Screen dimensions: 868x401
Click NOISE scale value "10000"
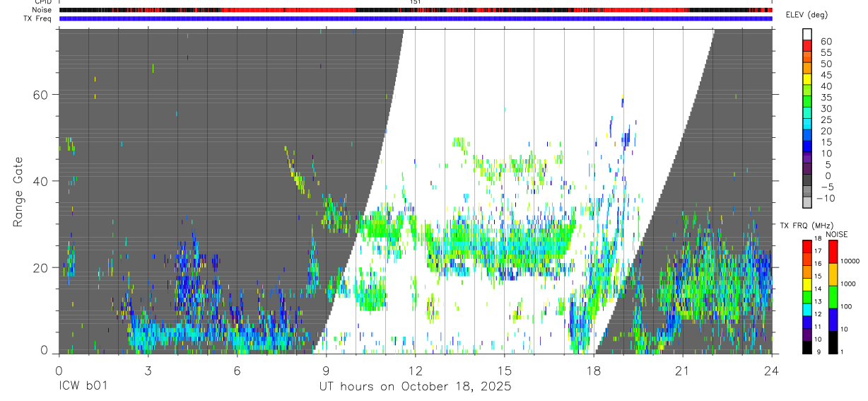point(850,261)
